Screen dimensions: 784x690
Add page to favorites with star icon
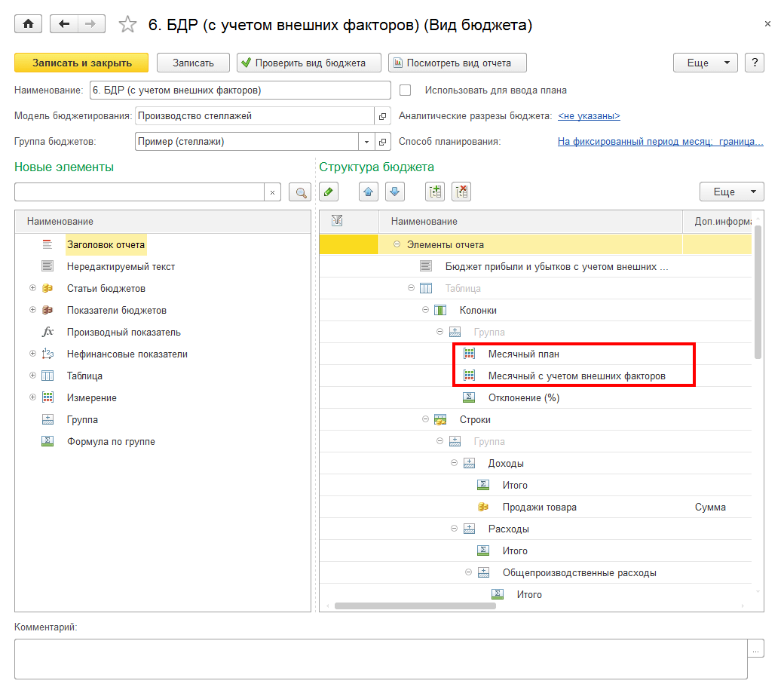128,25
